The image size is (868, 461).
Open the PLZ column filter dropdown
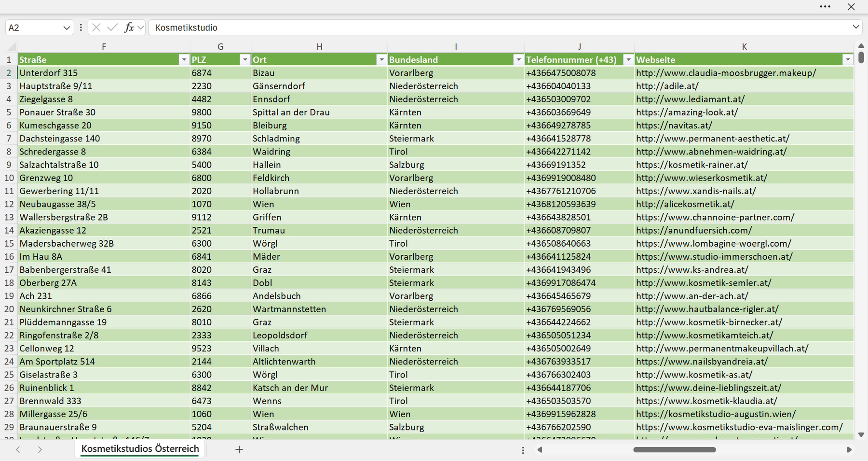point(245,59)
